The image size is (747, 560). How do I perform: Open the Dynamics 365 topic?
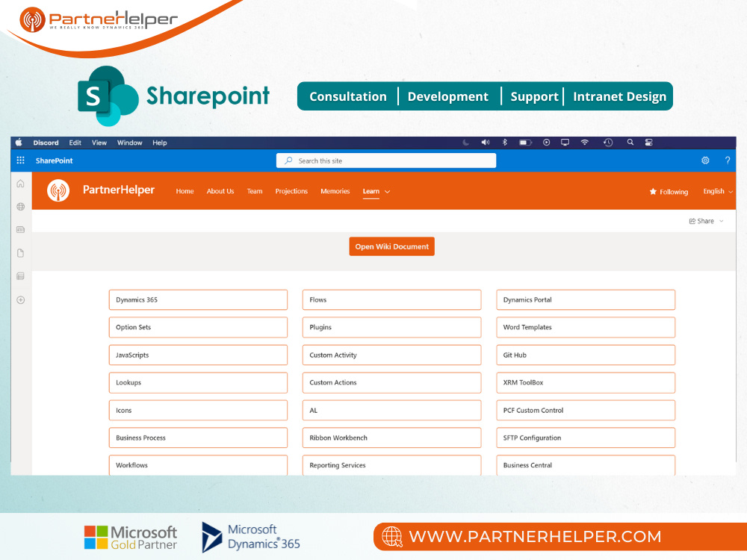198,299
